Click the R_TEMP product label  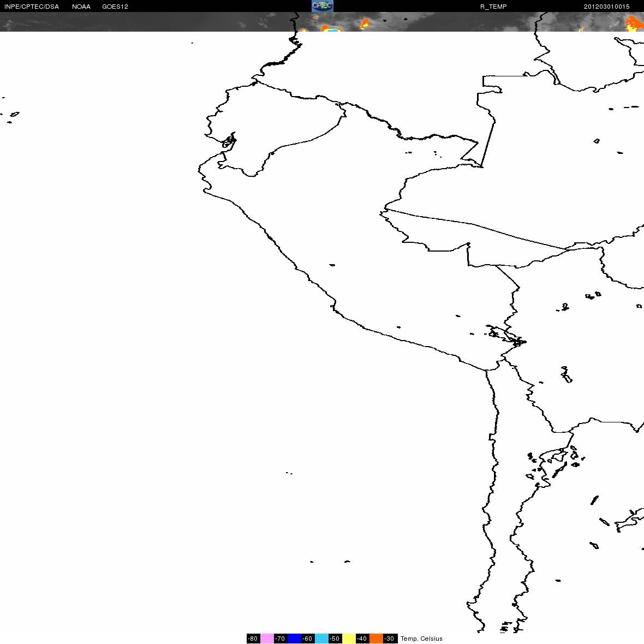(493, 7)
